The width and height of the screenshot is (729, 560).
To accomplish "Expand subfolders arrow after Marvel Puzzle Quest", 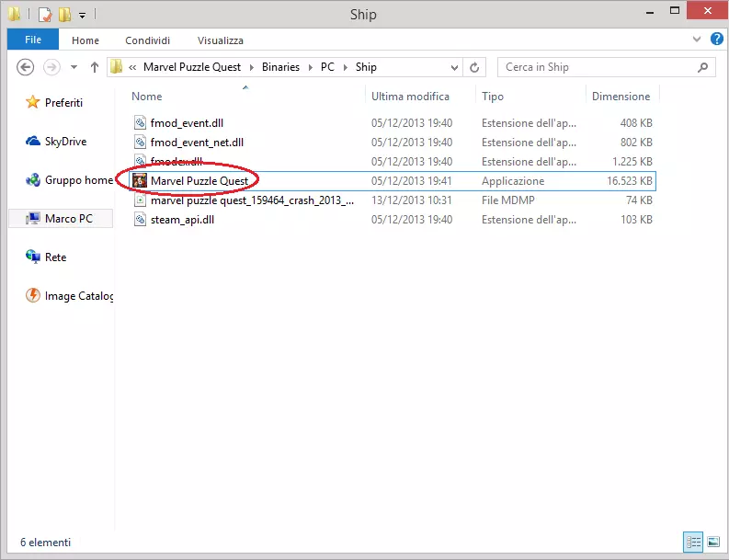I will pyautogui.click(x=252, y=67).
